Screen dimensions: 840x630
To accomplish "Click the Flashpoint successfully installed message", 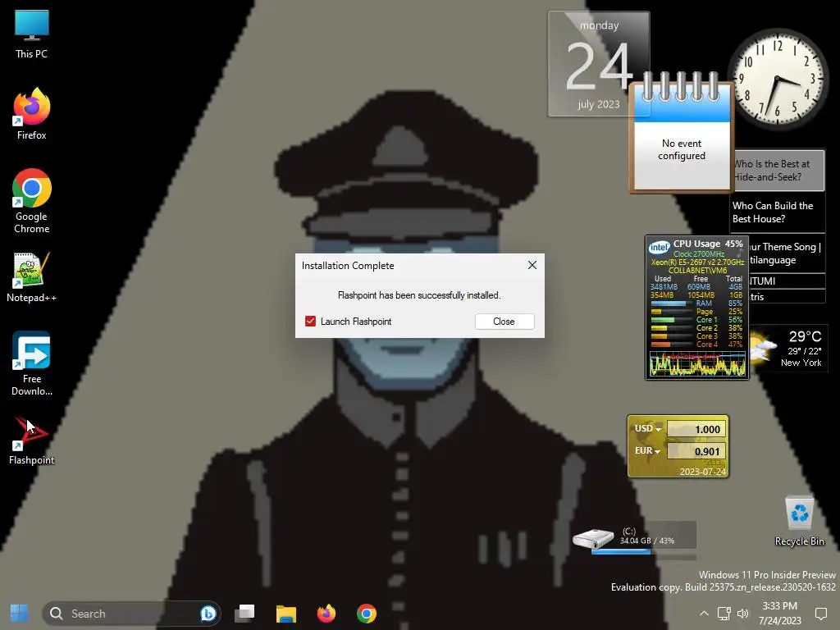I will 419,295.
